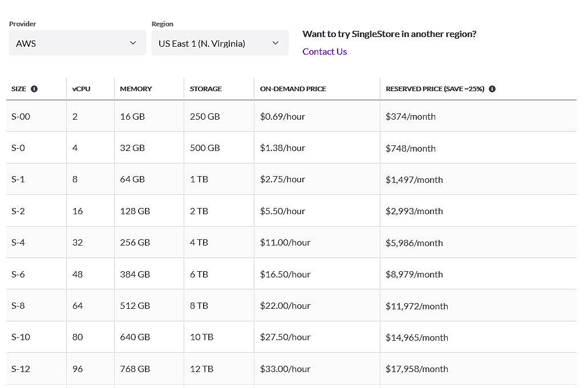Click the STORAGE column header

pos(206,89)
